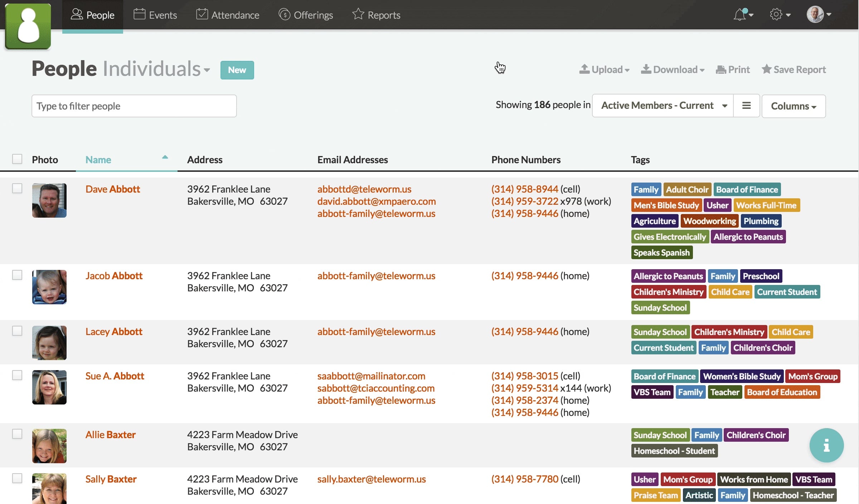The image size is (859, 504).
Task: Go to the Reports tab
Action: click(376, 15)
